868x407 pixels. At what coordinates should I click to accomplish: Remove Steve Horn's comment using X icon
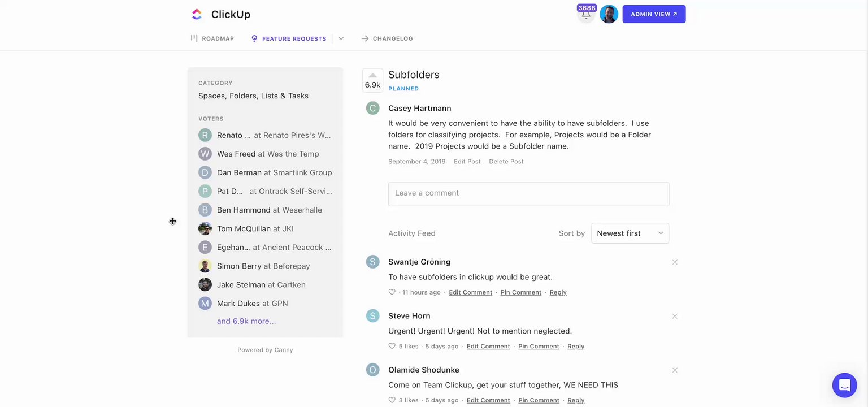coord(674,316)
